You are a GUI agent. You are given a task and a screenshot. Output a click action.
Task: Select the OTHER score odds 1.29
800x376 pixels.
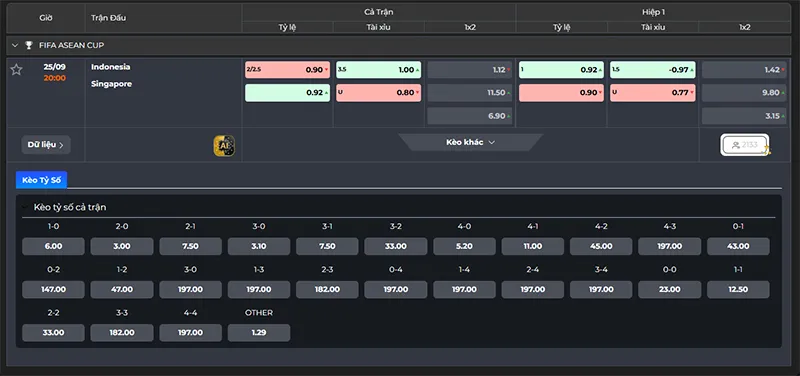(259, 333)
